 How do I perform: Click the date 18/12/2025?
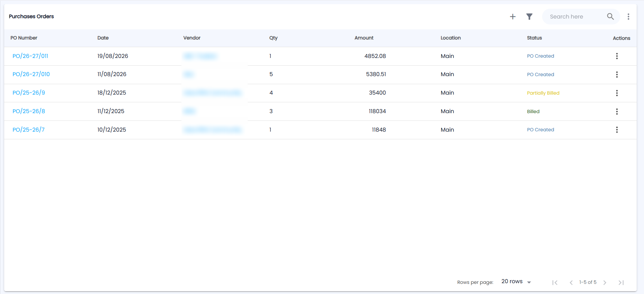point(112,93)
